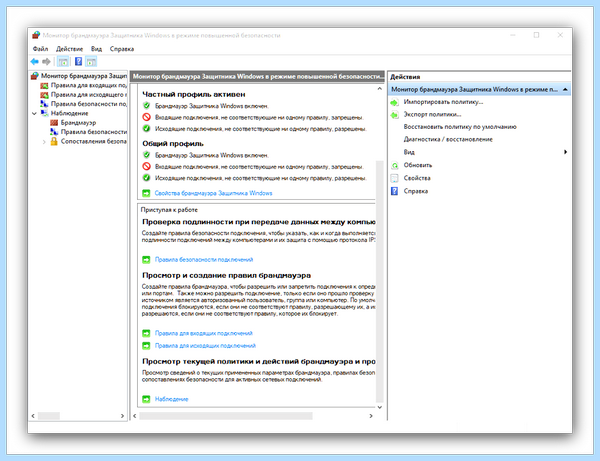Click green arrow icon beside Свойства брандмауэра link
The width and height of the screenshot is (600, 461).
[146, 193]
